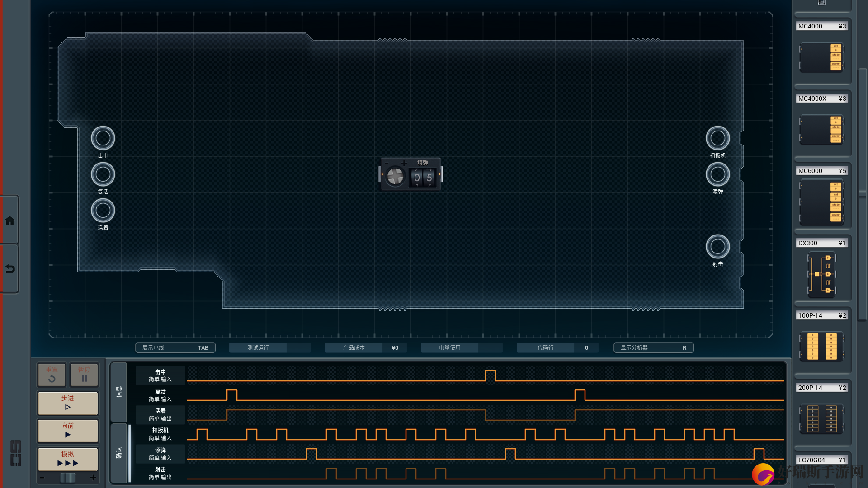This screenshot has height=488, width=868.
Task: Click the 添弹 简单 输入 signal label
Action: click(160, 454)
